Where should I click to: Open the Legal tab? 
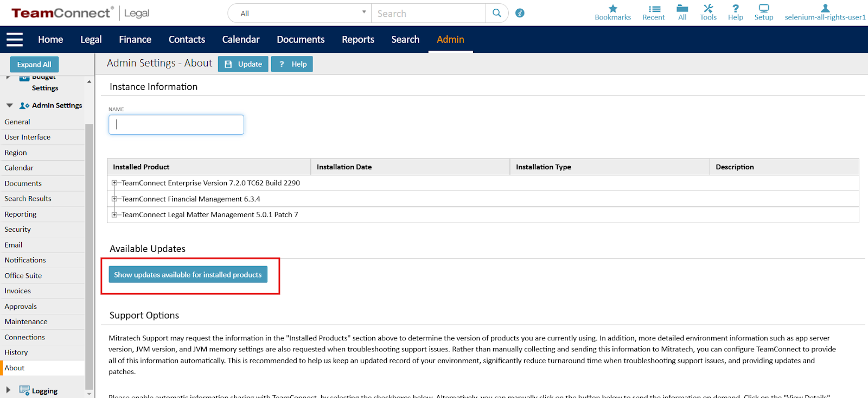tap(91, 40)
